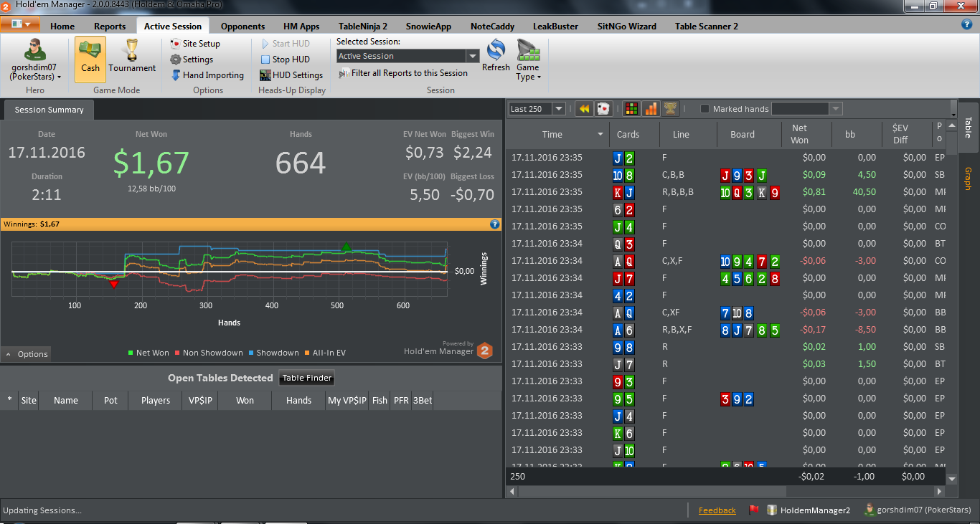The width and height of the screenshot is (980, 524).
Task: Open the LeakBuster tab
Action: tap(555, 27)
